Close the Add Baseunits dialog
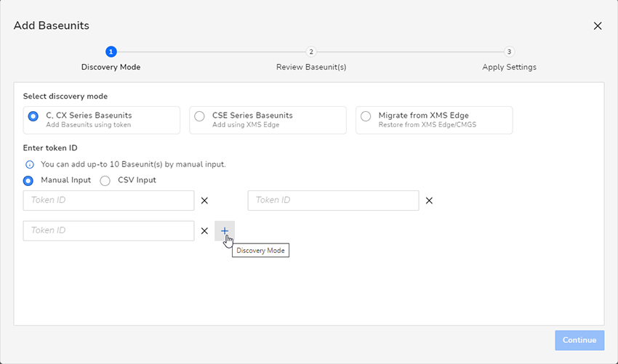Image resolution: width=618 pixels, height=364 pixels. [x=598, y=26]
